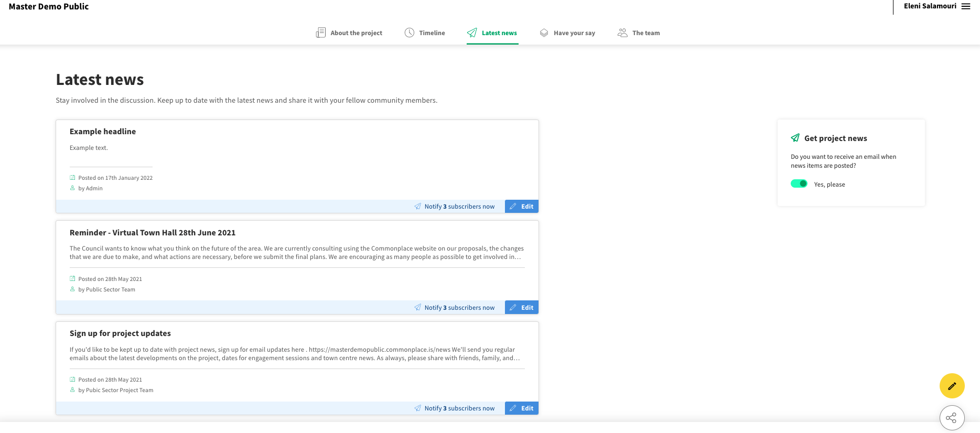Click the people icon next to The team

pyautogui.click(x=622, y=33)
